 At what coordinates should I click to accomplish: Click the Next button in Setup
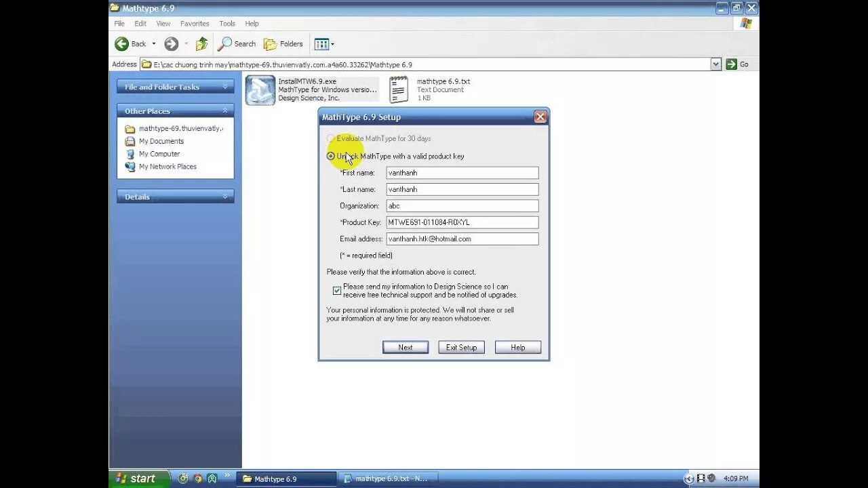point(406,347)
